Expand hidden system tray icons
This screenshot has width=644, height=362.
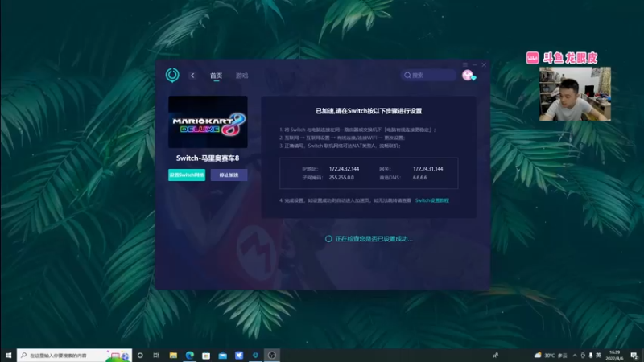point(575,356)
